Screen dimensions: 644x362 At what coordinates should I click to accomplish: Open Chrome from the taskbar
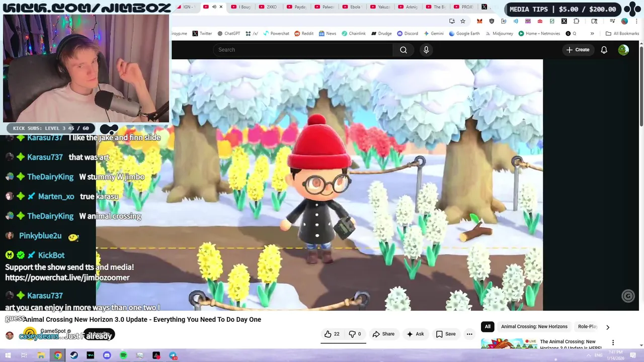tap(58, 355)
